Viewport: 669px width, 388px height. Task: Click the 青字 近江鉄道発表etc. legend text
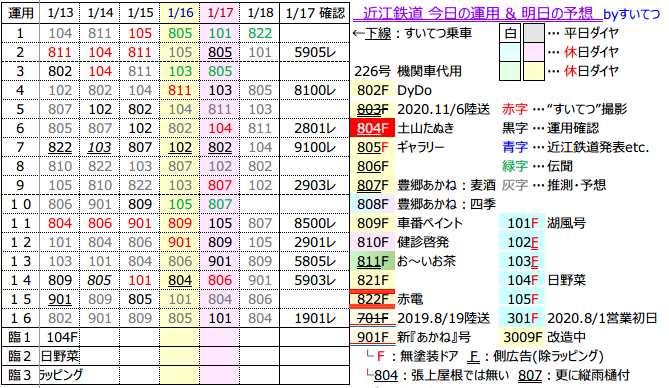(x=575, y=147)
